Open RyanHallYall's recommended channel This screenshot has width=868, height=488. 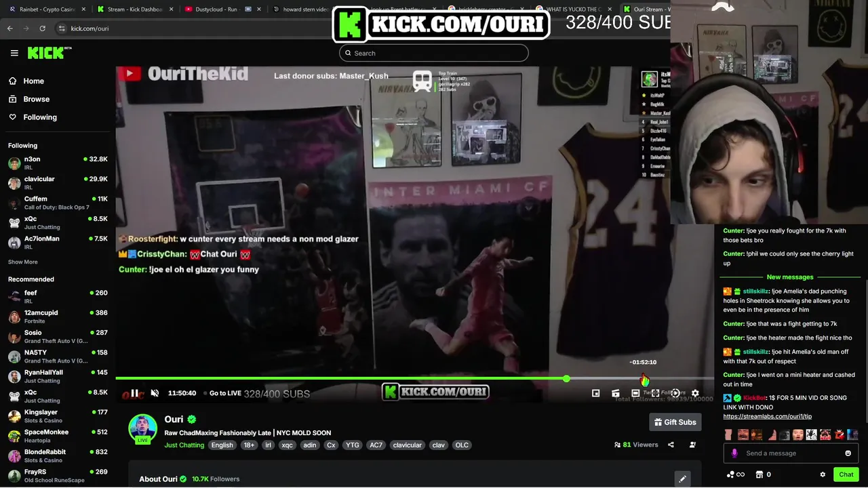(x=58, y=376)
